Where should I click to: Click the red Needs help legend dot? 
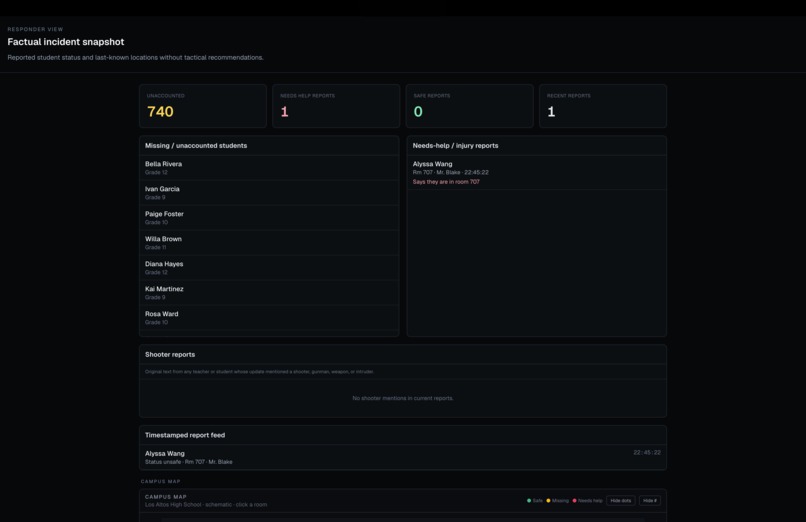coord(574,500)
